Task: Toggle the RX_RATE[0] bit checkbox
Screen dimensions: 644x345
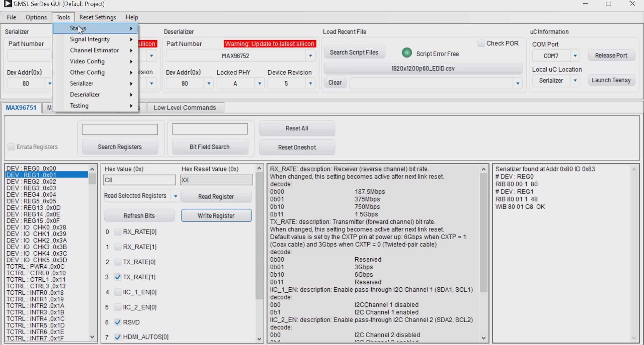Action: pos(118,232)
